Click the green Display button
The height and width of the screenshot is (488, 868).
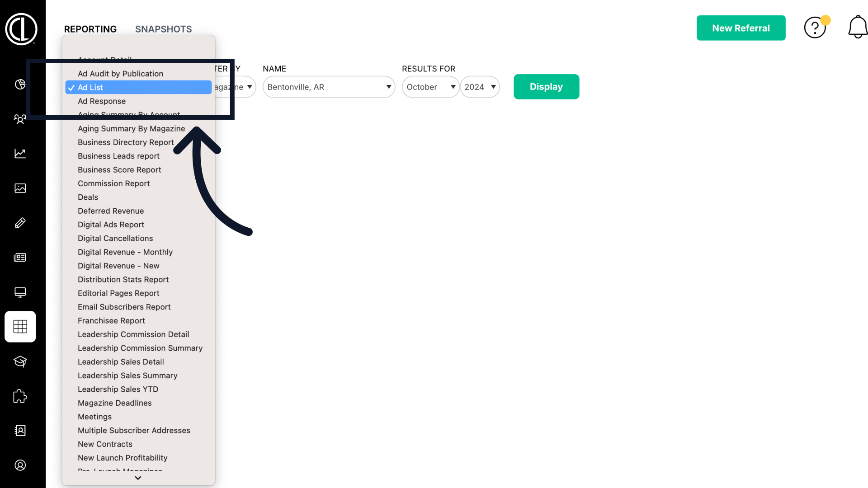point(546,87)
